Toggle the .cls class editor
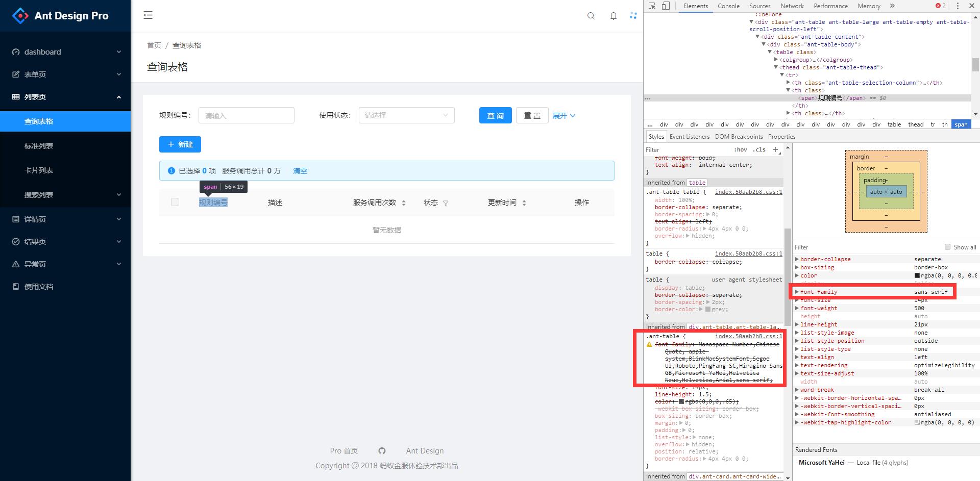 759,149
